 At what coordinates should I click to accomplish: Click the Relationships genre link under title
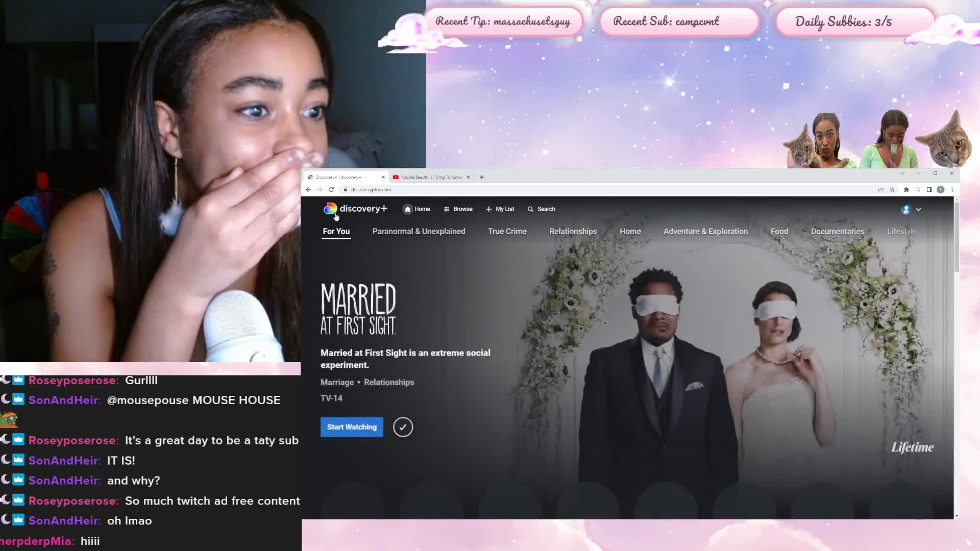[x=388, y=382]
